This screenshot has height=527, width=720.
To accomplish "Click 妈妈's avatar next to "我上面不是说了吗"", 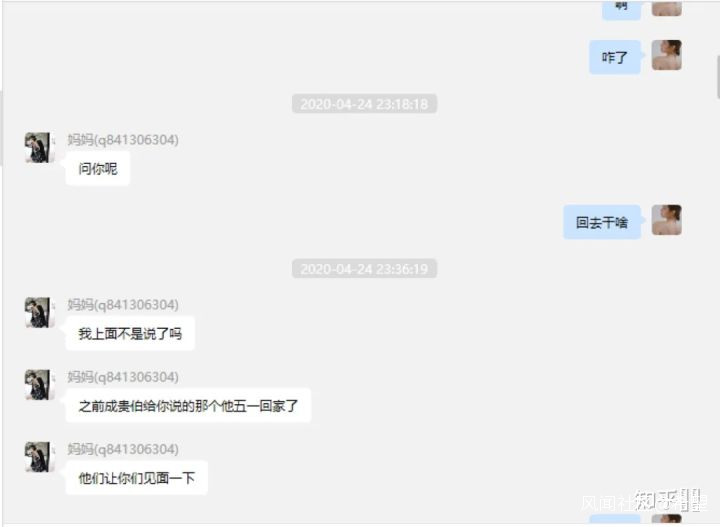I will (x=39, y=312).
